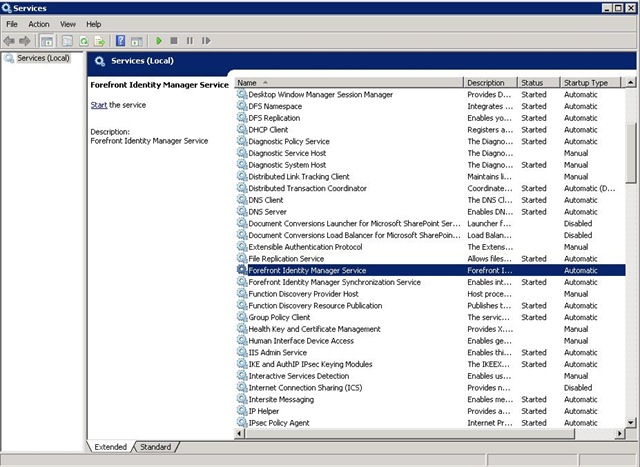Screen dimensions: 640x467
Task: Select Distributed Link Tracking Client service
Action: click(430, 176)
